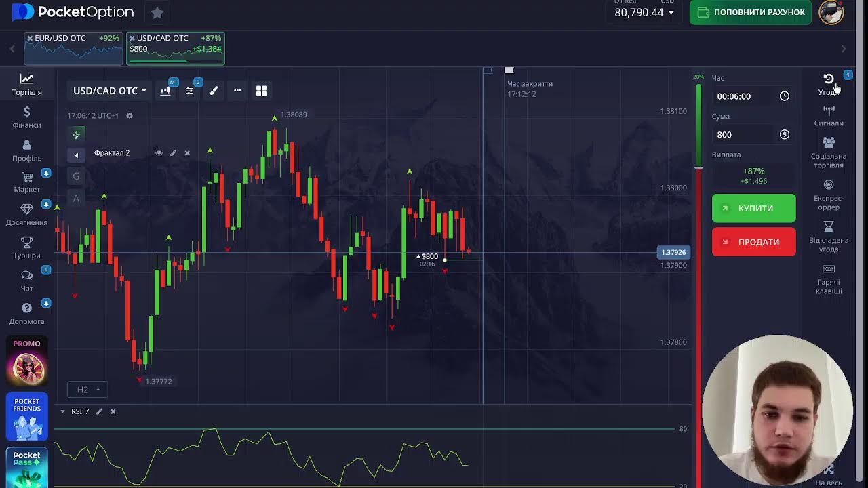Click the amount input field 800
This screenshot has width=868, height=488.
[x=745, y=135]
